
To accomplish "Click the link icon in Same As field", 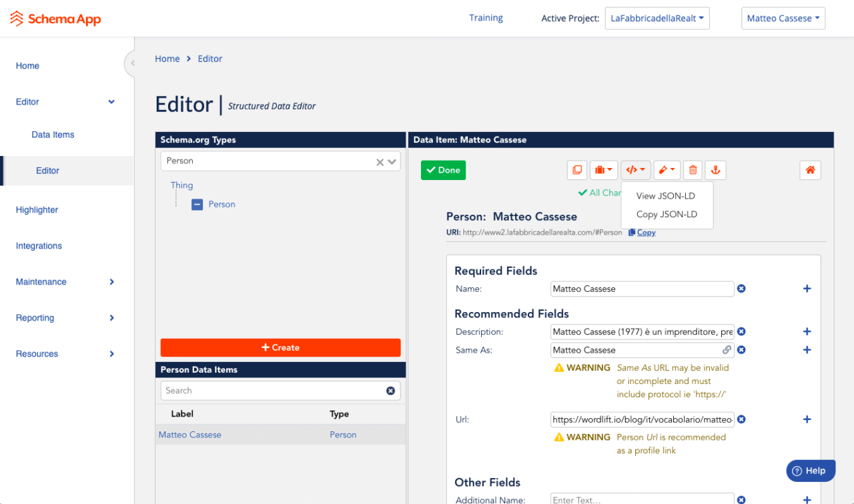I will point(727,349).
